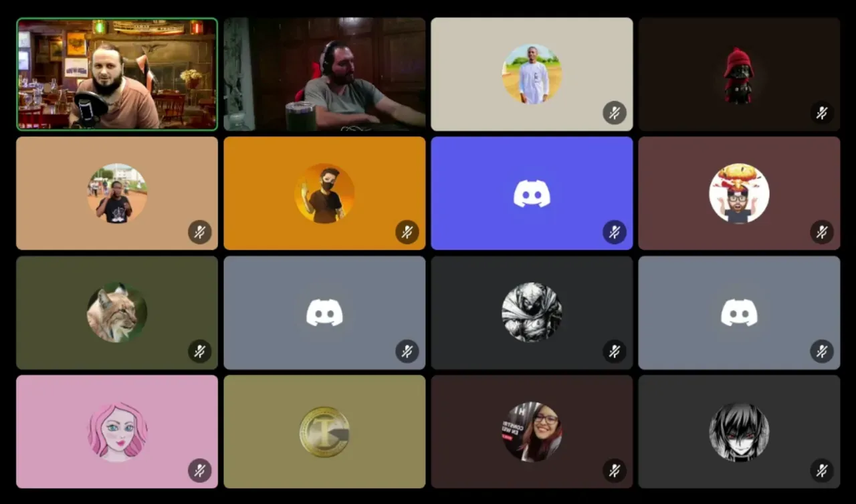Click avatar of smiling woman with glasses
The height and width of the screenshot is (504, 856).
(x=532, y=431)
